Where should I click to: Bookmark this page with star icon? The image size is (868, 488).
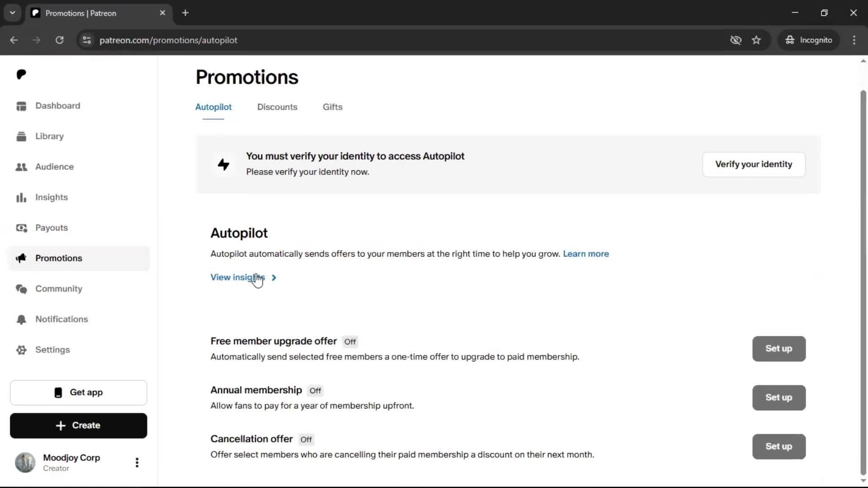click(x=756, y=40)
